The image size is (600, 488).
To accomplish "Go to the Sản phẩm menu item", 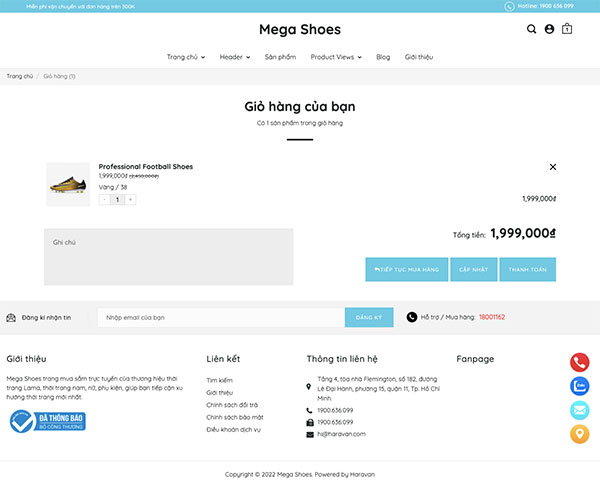I will [x=280, y=57].
